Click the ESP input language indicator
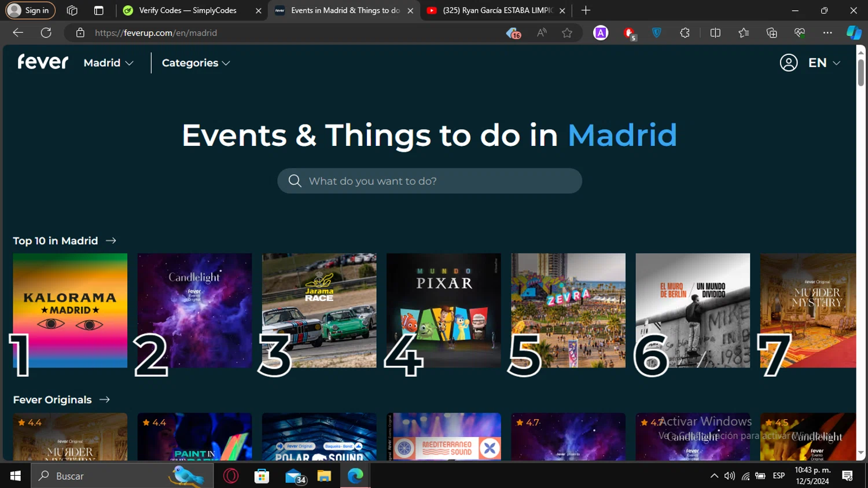 779,476
